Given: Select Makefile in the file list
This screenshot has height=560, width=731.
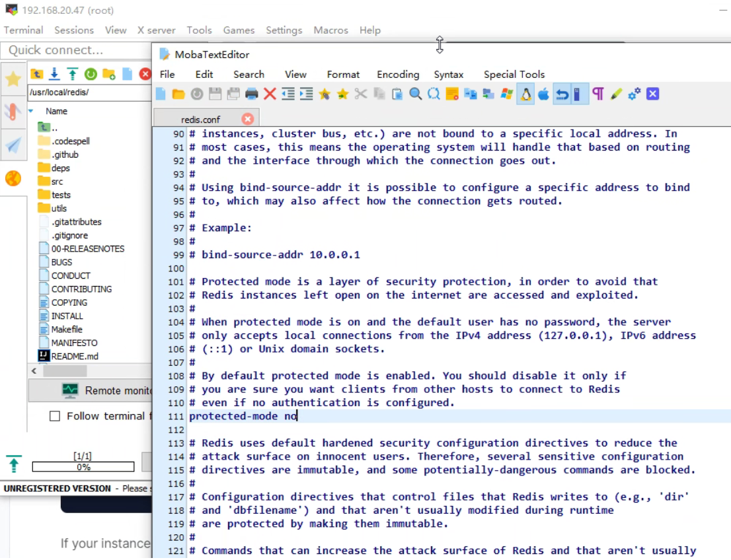Looking at the screenshot, I should (61, 330).
